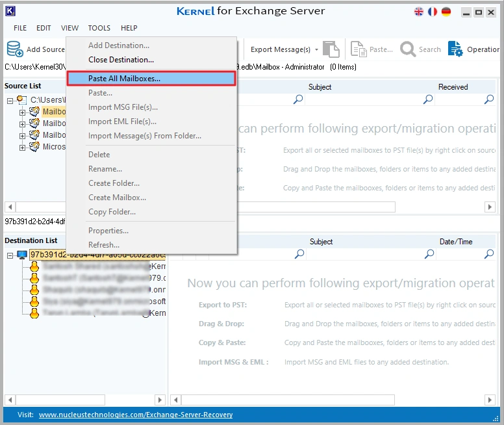Expand the second Mailbox node in Source List
Screen dimensions: 504x425
22,124
